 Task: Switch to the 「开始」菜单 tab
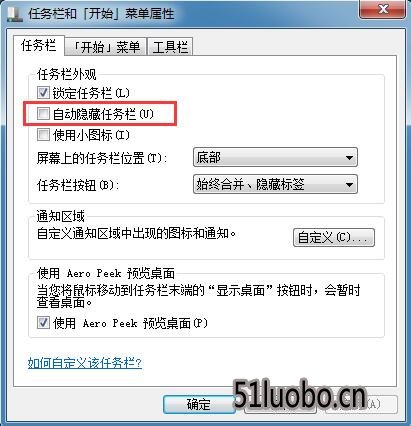pyautogui.click(x=106, y=47)
